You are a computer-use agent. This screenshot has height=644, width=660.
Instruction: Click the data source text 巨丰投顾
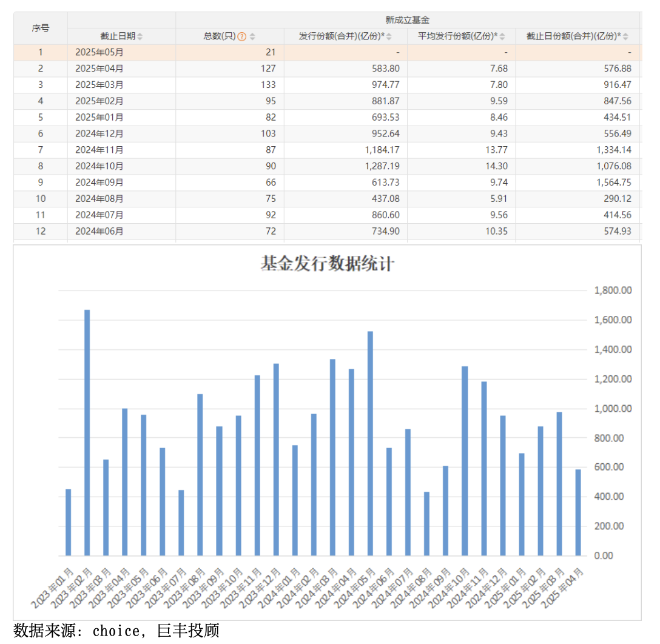(x=187, y=631)
